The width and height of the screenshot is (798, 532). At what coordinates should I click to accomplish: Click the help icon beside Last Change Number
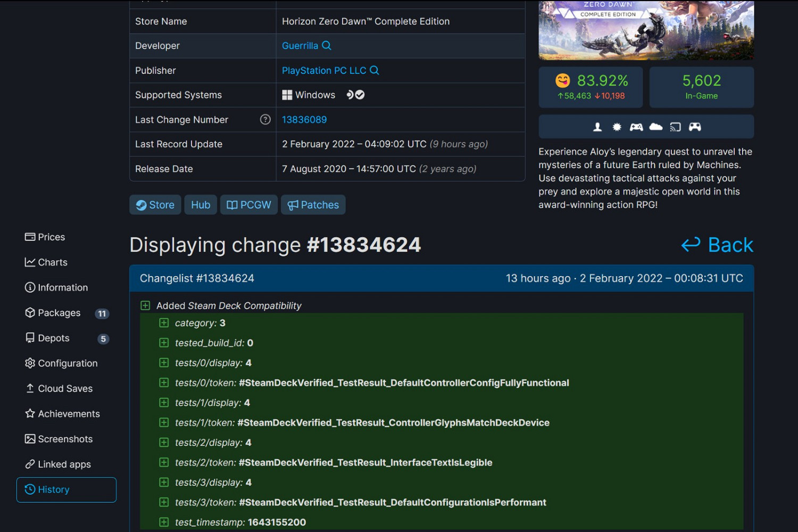(x=265, y=119)
